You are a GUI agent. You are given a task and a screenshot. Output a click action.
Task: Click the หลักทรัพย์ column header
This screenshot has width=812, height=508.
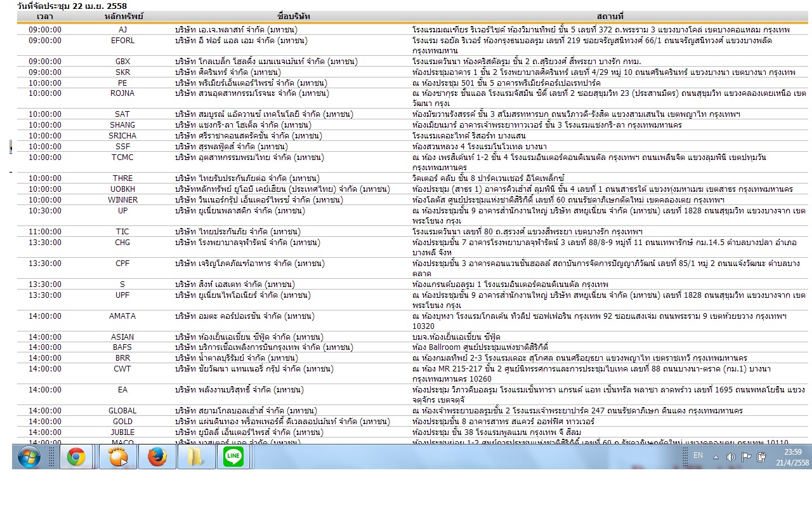(x=123, y=17)
